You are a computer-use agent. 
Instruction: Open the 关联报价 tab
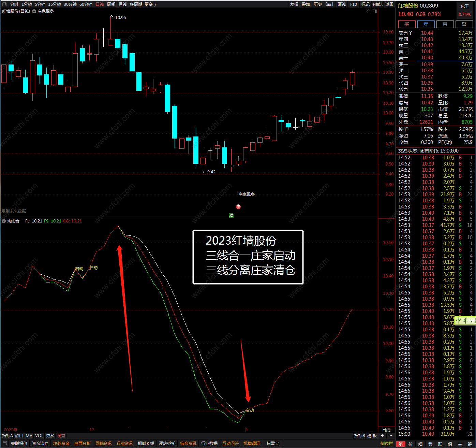click(19, 444)
